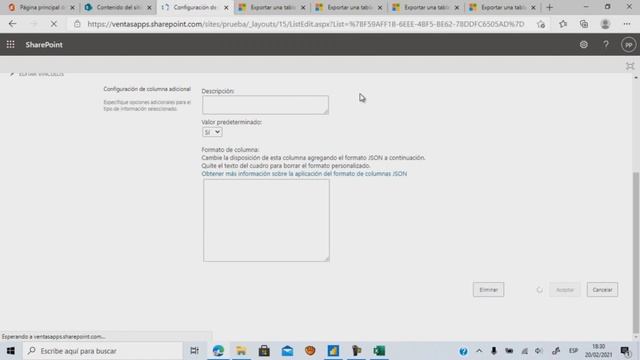640x360 pixels.
Task: Click the Aceptar button
Action: (x=565, y=290)
